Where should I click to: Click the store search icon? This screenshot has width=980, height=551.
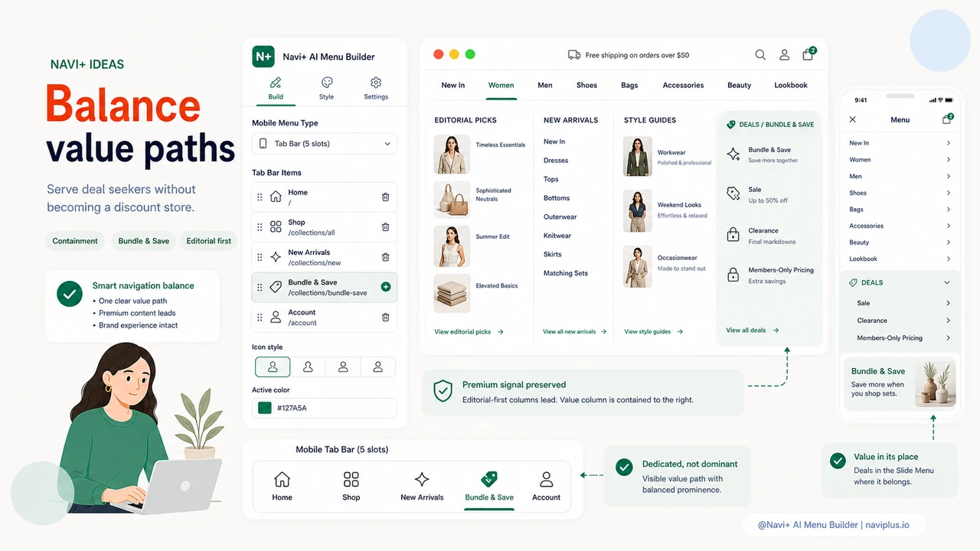[760, 55]
